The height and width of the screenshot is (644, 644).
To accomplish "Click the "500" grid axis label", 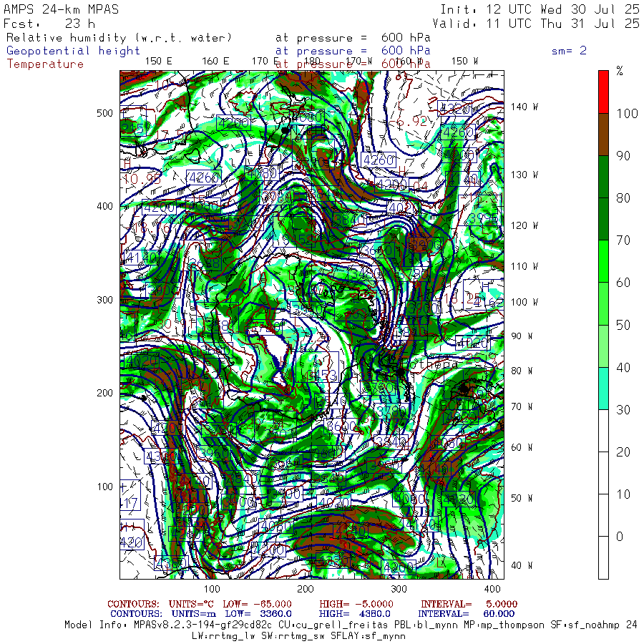I will coord(104,113).
